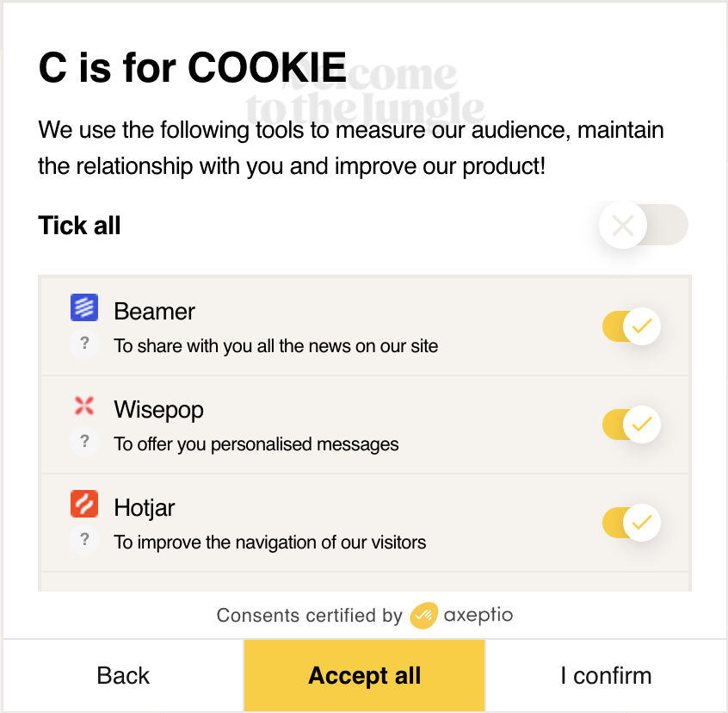This screenshot has width=728, height=713.
Task: Click the C is for COOKIE heading
Action: 192,68
